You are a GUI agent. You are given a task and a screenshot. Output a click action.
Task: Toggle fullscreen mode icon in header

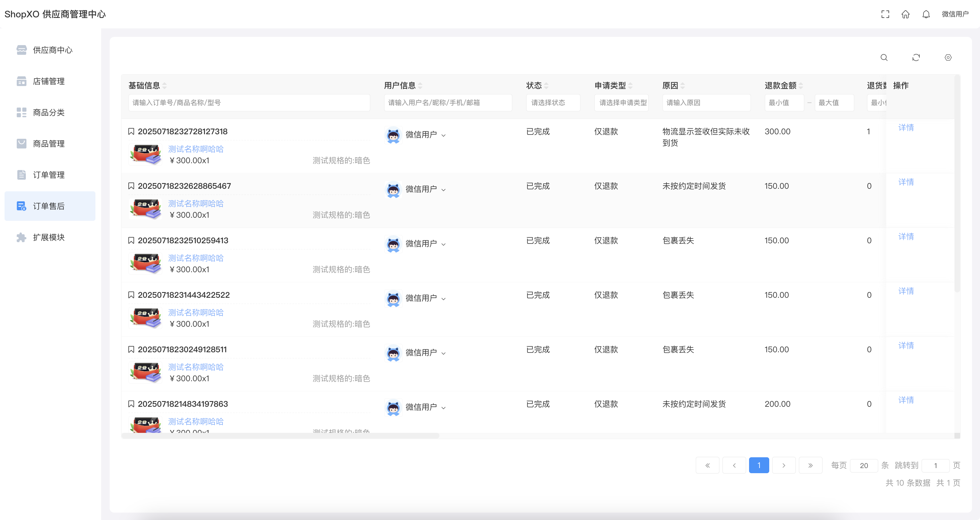coord(885,14)
